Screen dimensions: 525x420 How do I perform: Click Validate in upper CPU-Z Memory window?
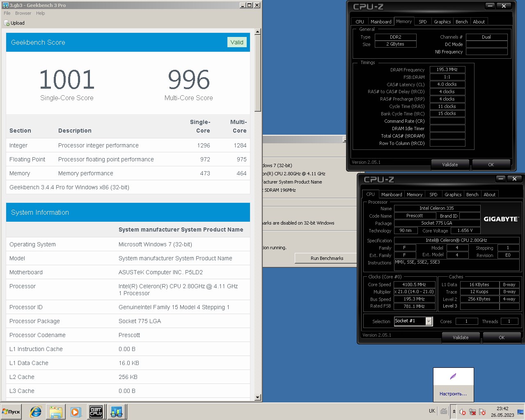(x=450, y=165)
